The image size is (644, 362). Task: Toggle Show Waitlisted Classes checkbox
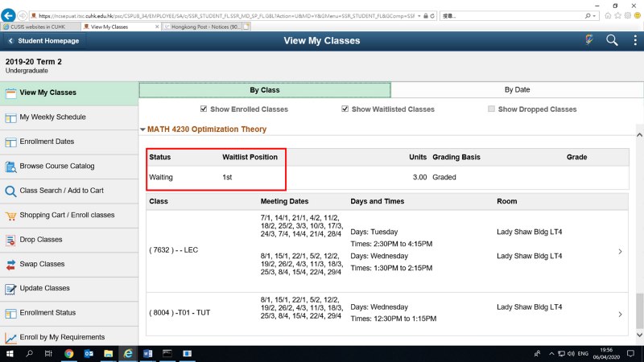(345, 109)
